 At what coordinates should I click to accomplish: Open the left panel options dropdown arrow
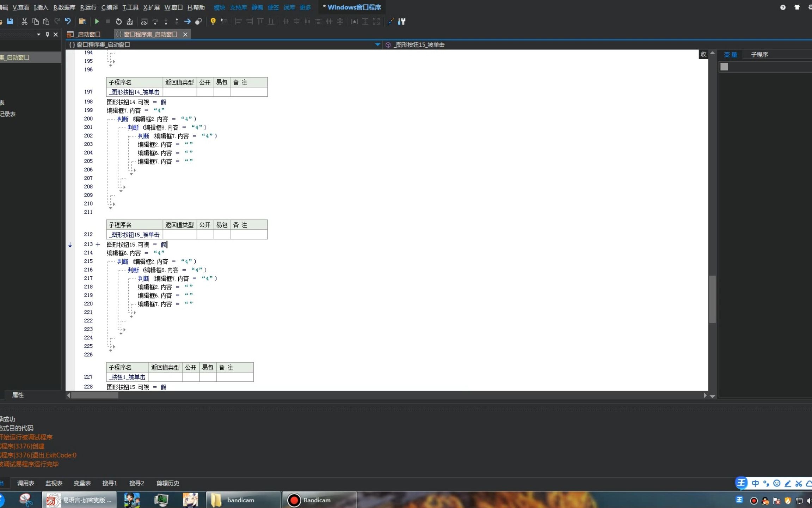pos(38,35)
